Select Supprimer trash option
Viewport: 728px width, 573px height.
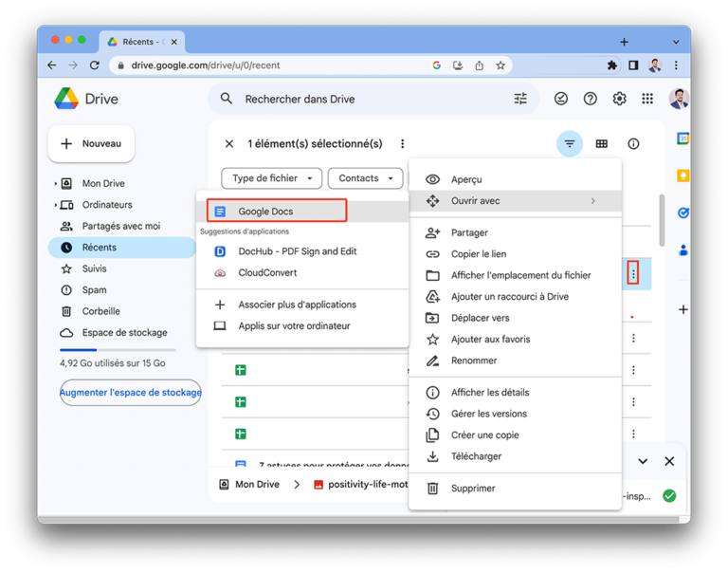coord(473,489)
